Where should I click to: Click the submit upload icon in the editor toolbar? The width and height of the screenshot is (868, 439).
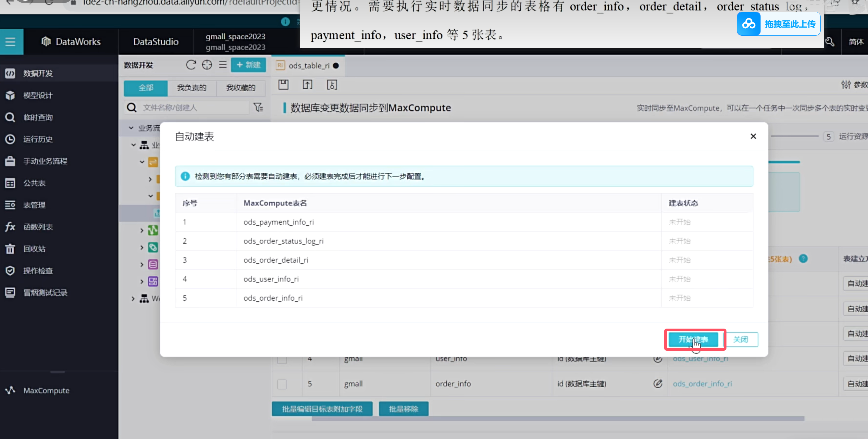(x=307, y=85)
